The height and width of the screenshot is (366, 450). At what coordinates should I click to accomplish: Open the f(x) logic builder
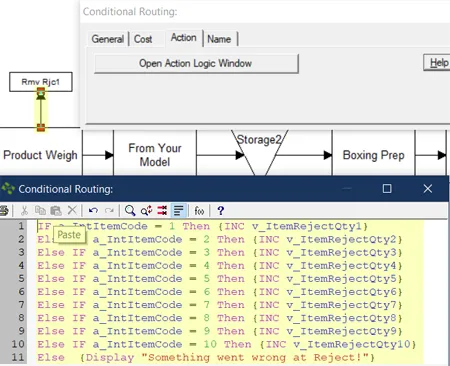(199, 211)
